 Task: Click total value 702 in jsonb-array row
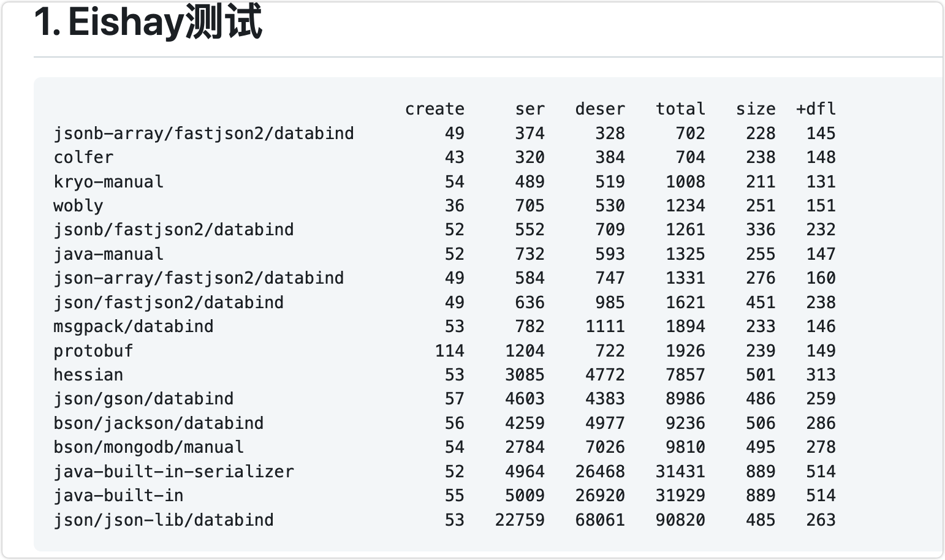(x=690, y=134)
